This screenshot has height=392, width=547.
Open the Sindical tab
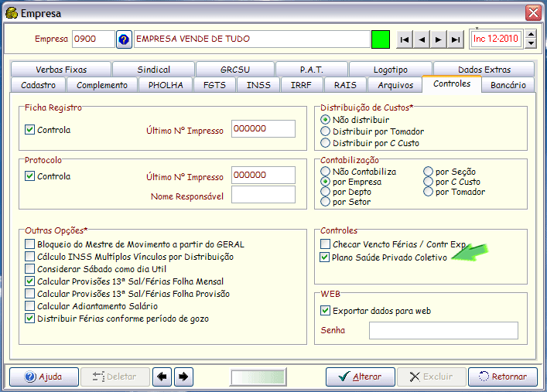pos(153,70)
